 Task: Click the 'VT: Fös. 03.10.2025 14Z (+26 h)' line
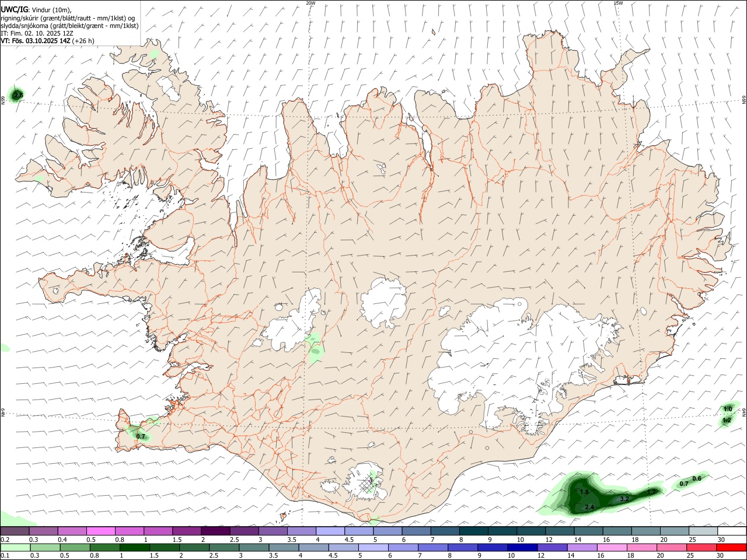[47, 41]
